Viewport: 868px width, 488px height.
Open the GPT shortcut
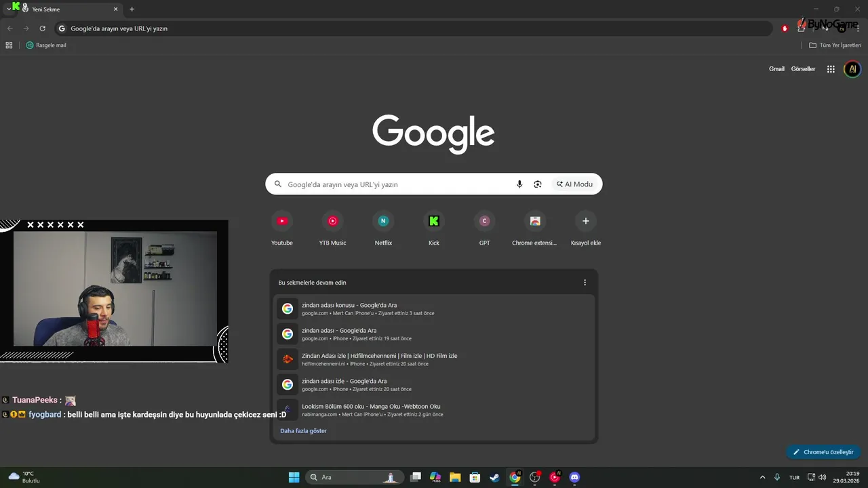click(x=484, y=229)
